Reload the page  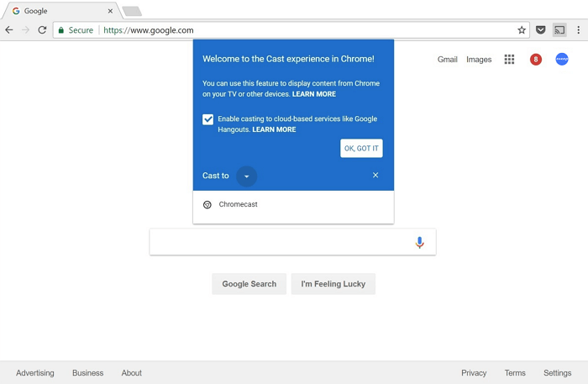(42, 30)
